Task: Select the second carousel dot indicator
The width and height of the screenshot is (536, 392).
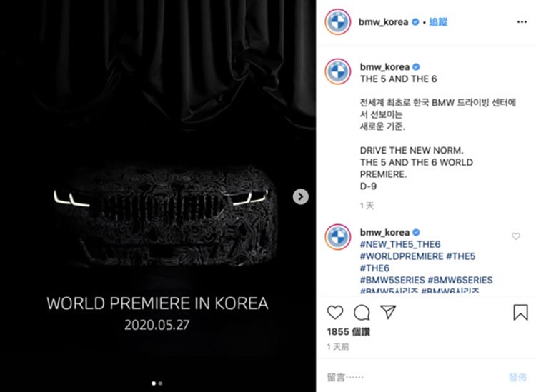Action: pos(160,383)
